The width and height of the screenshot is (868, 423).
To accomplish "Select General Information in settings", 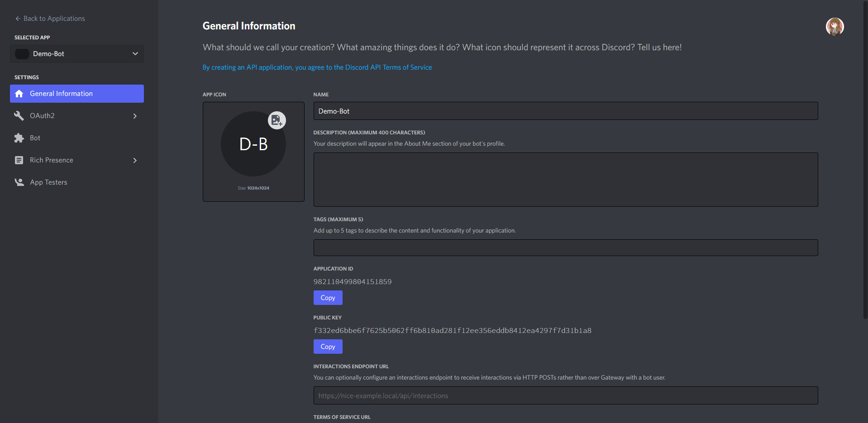I will (77, 94).
